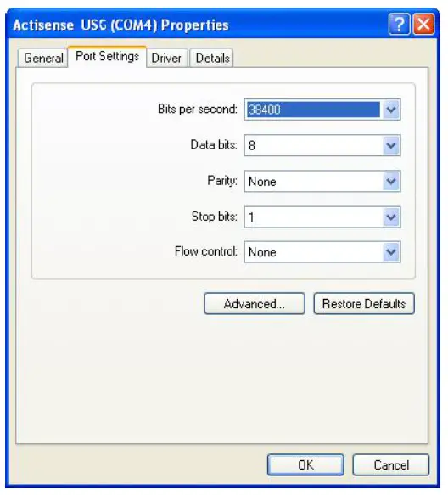Viewport: 448px width, 495px height.
Task: Confirm with the OK button
Action: pos(305,465)
